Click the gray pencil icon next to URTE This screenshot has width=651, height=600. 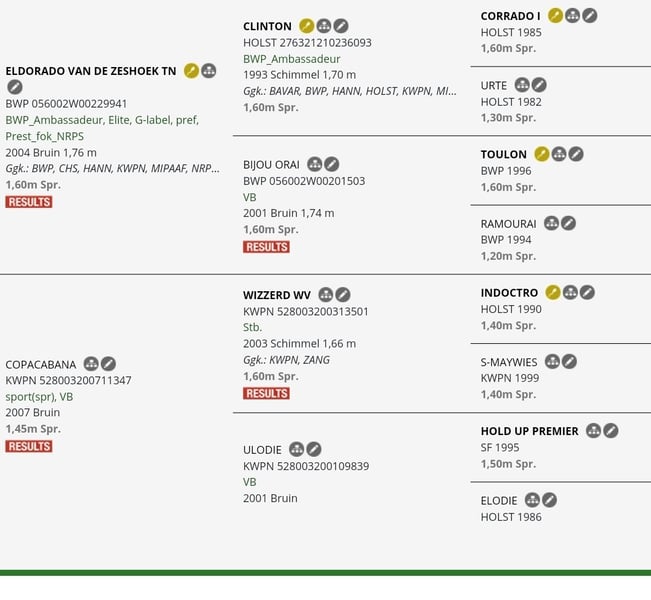pyautogui.click(x=539, y=86)
